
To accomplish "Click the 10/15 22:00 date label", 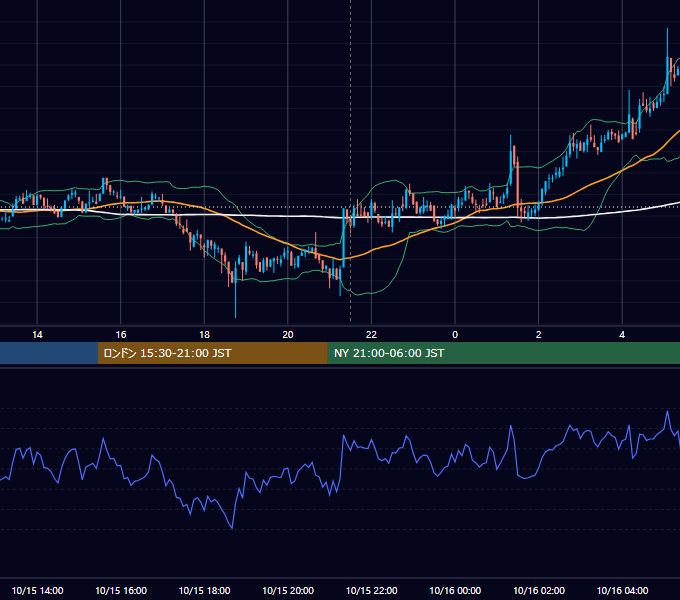I will pyautogui.click(x=371, y=590).
